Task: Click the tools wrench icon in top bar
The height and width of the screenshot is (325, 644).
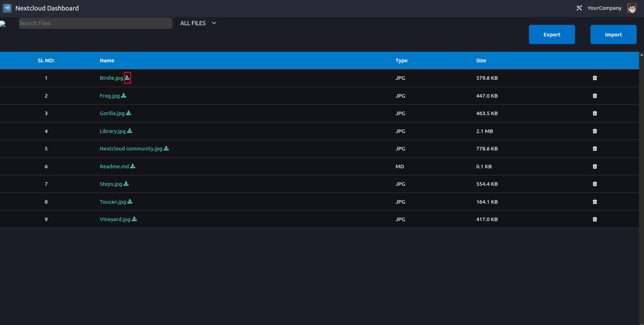Action: tap(579, 8)
